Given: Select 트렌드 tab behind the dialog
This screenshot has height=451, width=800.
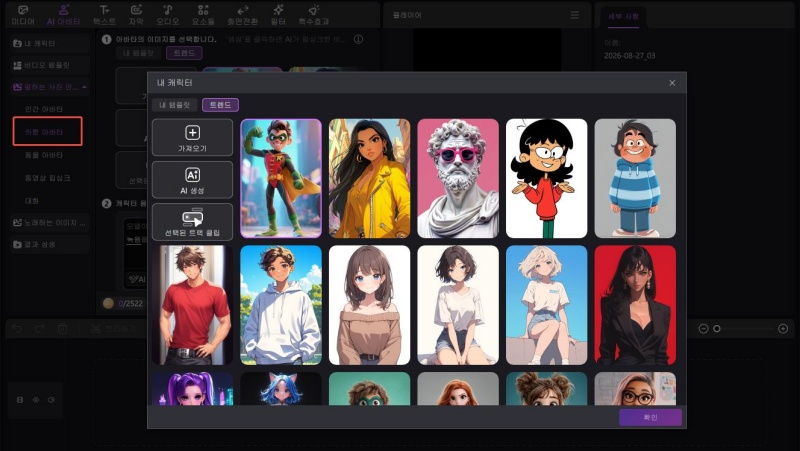Looking at the screenshot, I should click(184, 53).
